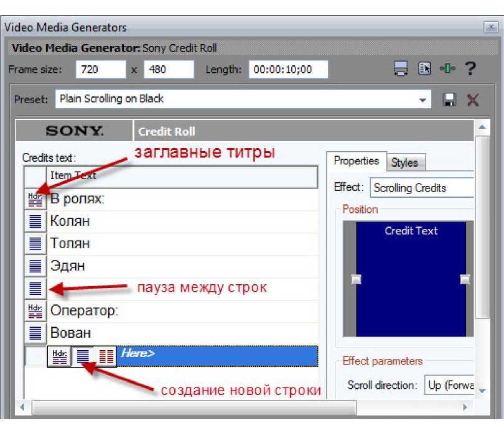Open plug-in help question mark
This screenshot has height=436, width=504.
pos(470,68)
